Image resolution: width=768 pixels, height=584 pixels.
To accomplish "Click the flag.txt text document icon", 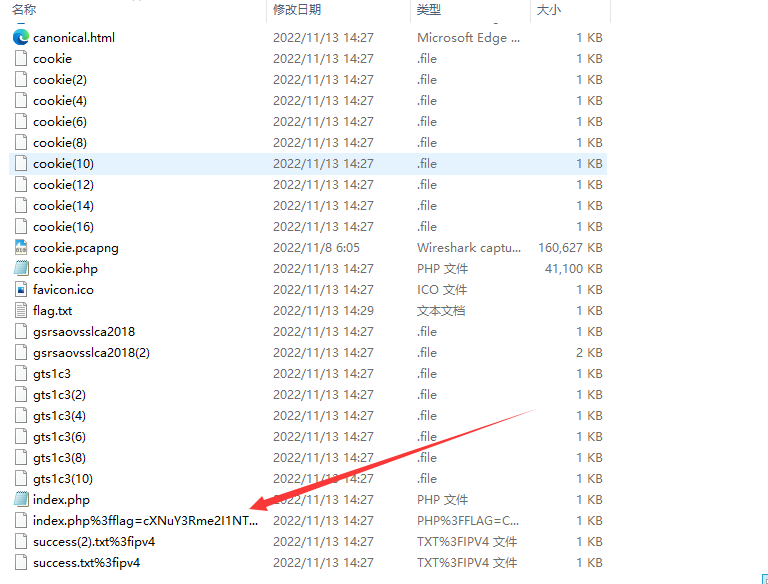I will coord(21,310).
